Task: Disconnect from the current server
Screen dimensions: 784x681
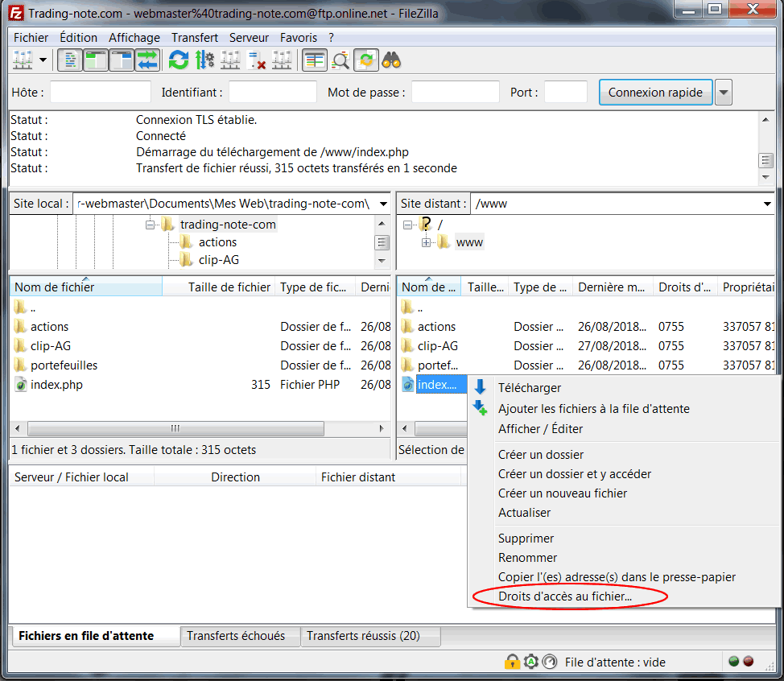Action: [257, 60]
